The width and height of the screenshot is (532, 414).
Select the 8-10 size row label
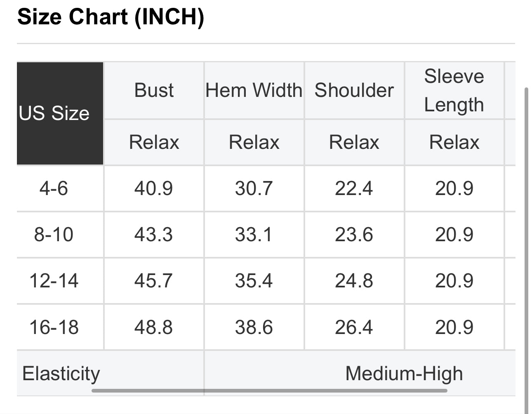pos(54,235)
